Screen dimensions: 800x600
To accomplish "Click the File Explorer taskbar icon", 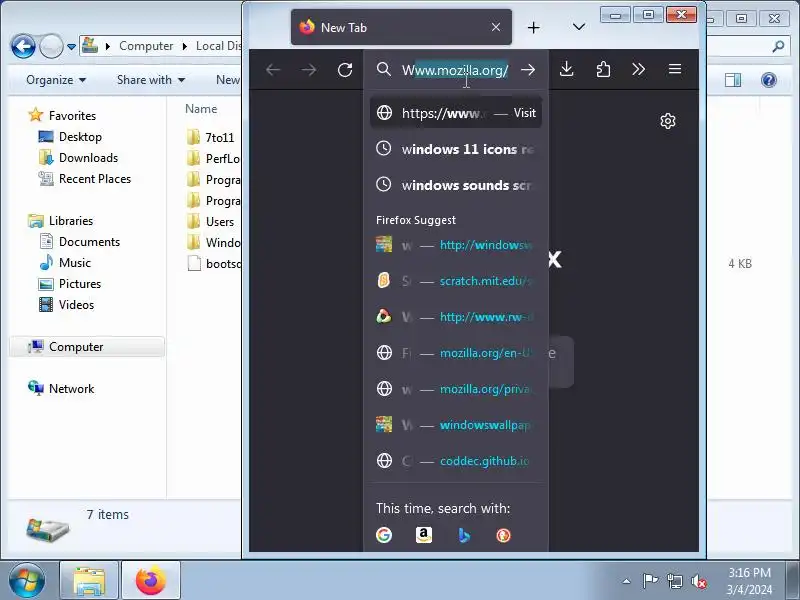I will [x=89, y=581].
